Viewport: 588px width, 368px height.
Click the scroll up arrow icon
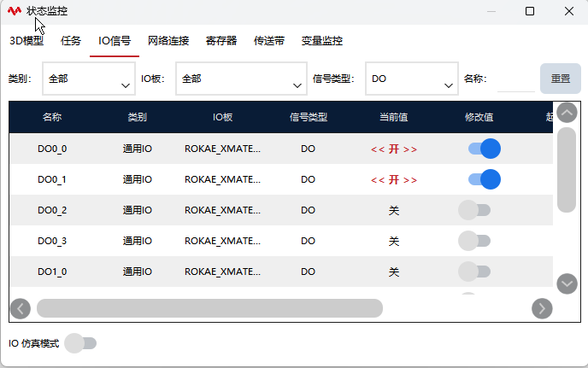(x=567, y=113)
